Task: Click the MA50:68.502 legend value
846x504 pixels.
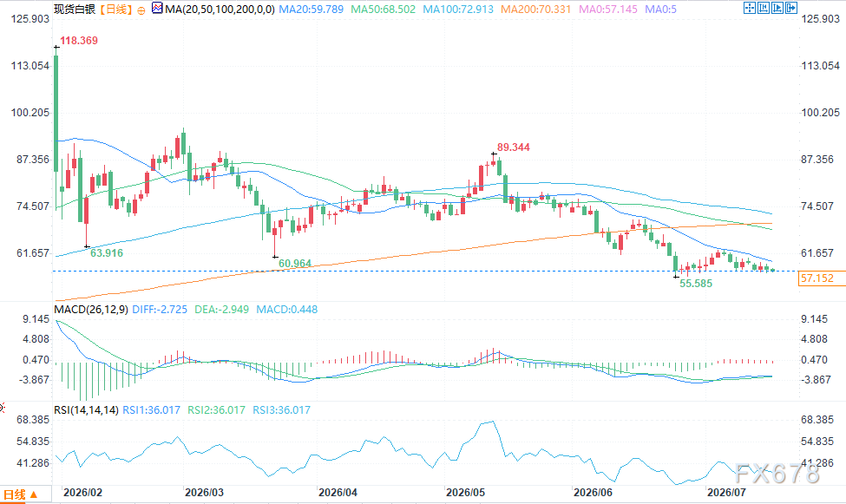Action: click(383, 10)
